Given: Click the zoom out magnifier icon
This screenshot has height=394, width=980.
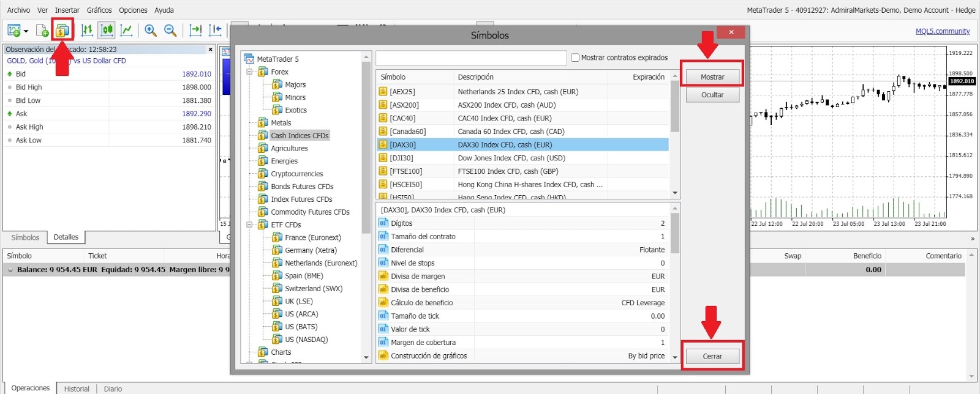Looking at the screenshot, I should point(170,30).
